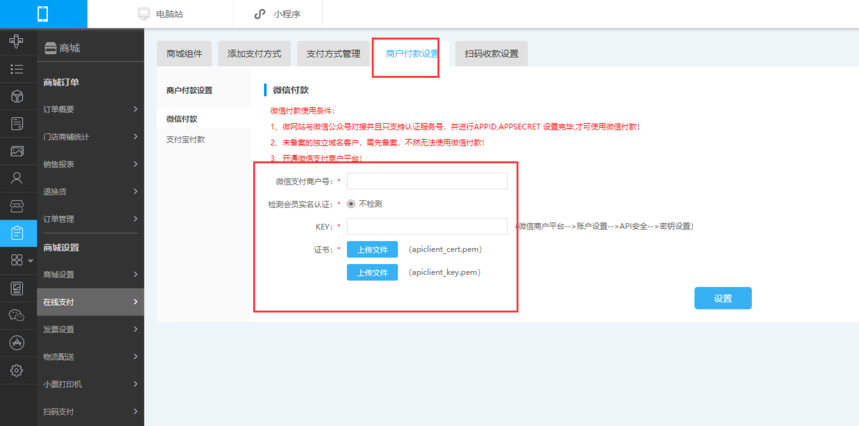Click the mobile phone site icon
This screenshot has height=426, width=859.
click(43, 14)
